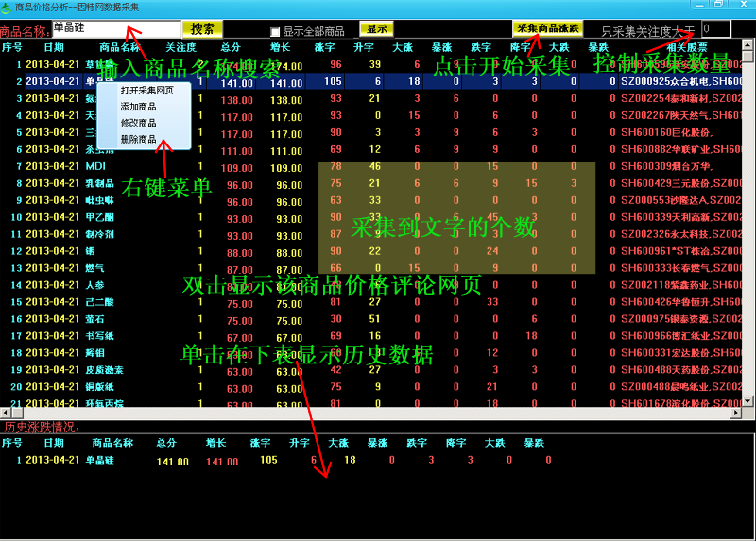Image resolution: width=756 pixels, height=541 pixels.
Task: Click the 关注度 threshold number field
Action: point(716,29)
